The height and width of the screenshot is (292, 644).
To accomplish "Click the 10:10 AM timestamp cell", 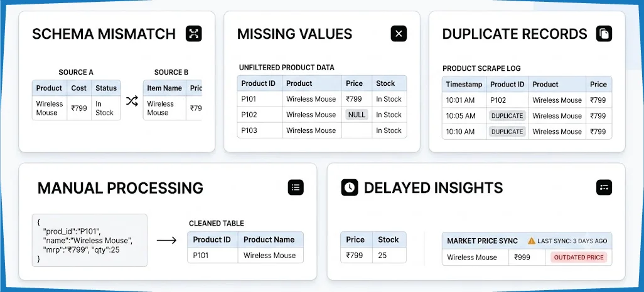I will (x=464, y=132).
